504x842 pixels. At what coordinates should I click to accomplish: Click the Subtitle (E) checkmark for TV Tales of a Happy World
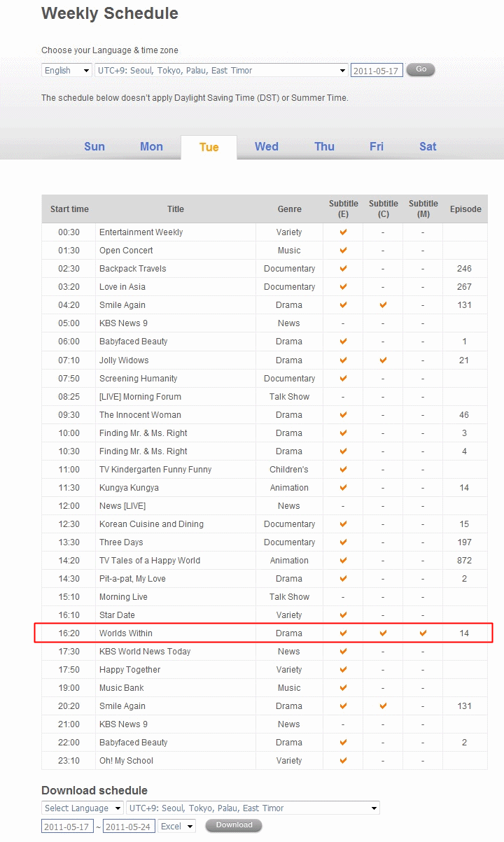343,560
